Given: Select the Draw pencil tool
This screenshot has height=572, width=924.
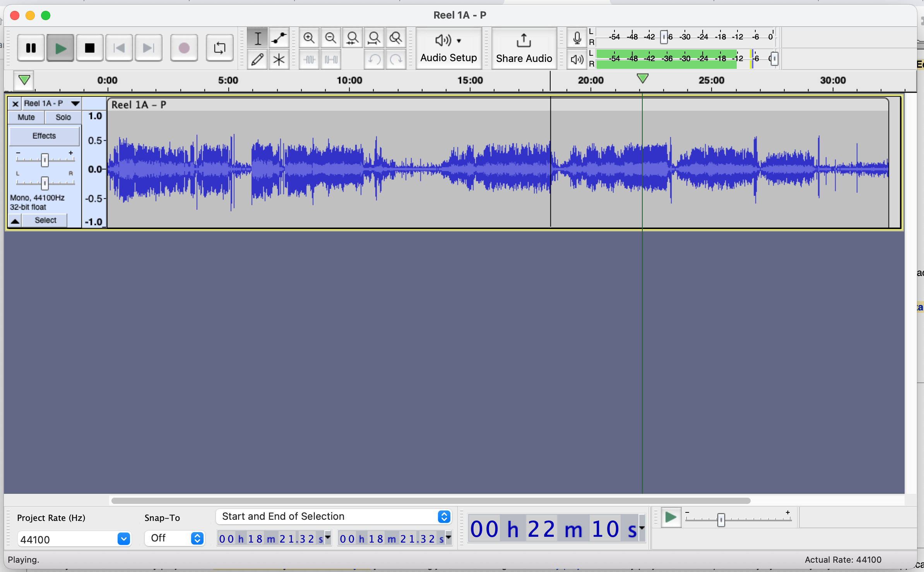Looking at the screenshot, I should coord(257,59).
